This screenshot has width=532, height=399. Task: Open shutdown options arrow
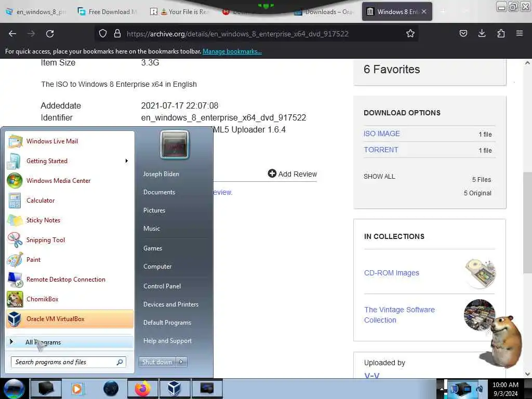click(x=181, y=362)
